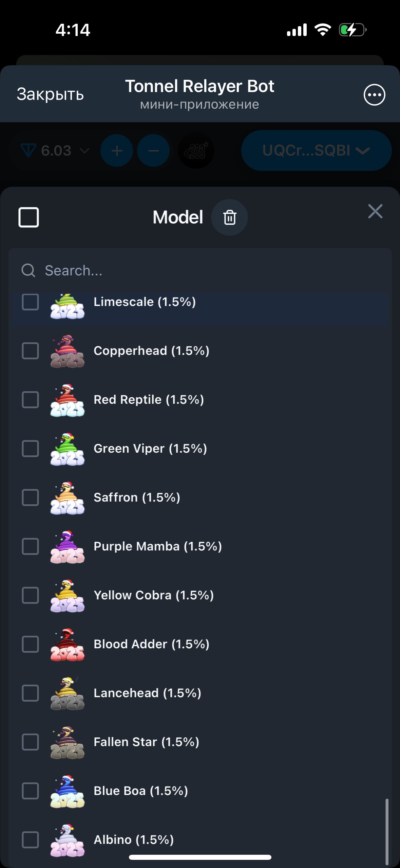Enable the Yellow Cobra checkbox
This screenshot has width=400, height=868.
point(30,595)
